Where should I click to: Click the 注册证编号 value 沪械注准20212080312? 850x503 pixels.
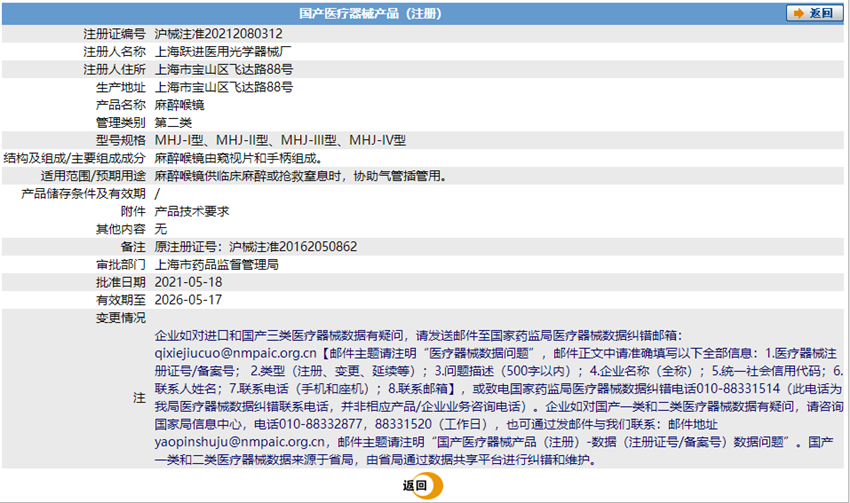coord(218,34)
